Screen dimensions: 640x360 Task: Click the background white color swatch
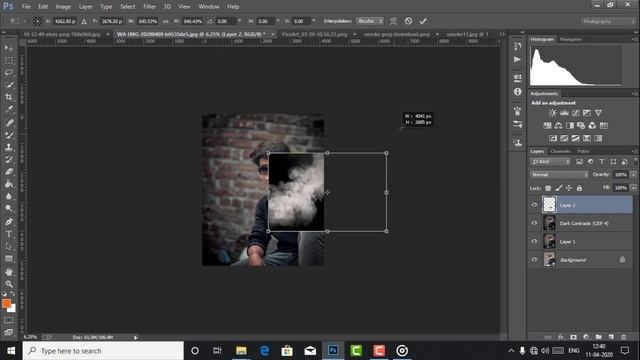click(x=13, y=309)
